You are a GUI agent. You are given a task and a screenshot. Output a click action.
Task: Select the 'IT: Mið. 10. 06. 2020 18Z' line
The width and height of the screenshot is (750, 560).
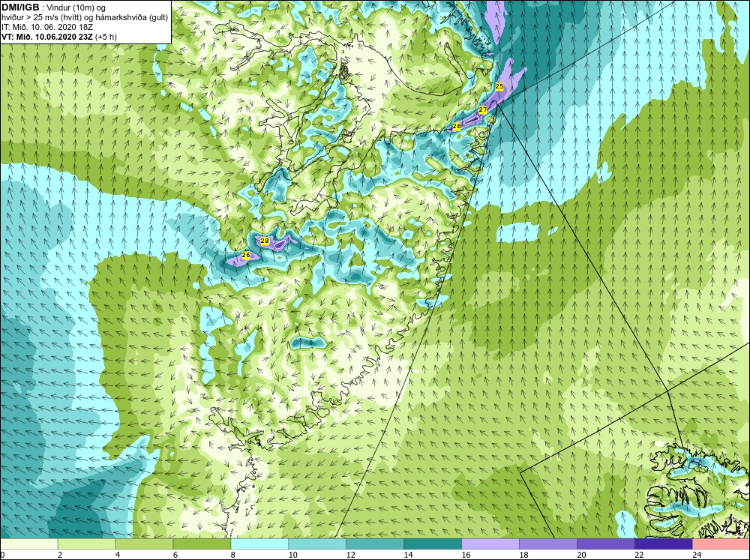47,27
